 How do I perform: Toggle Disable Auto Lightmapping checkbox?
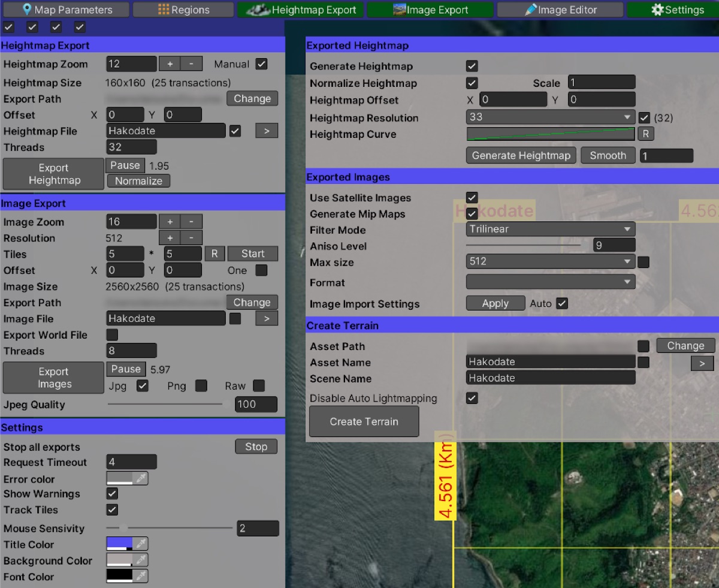[x=472, y=398]
